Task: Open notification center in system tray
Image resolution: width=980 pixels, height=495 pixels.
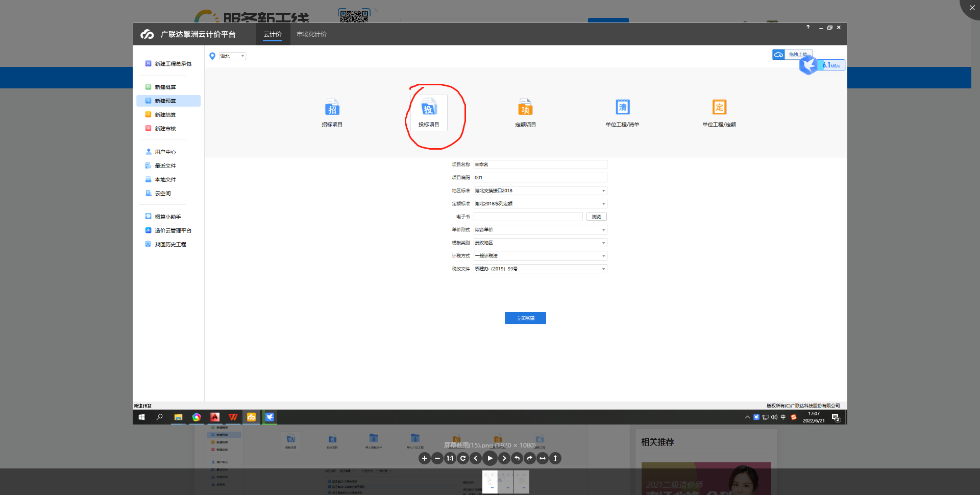Action: point(836,417)
